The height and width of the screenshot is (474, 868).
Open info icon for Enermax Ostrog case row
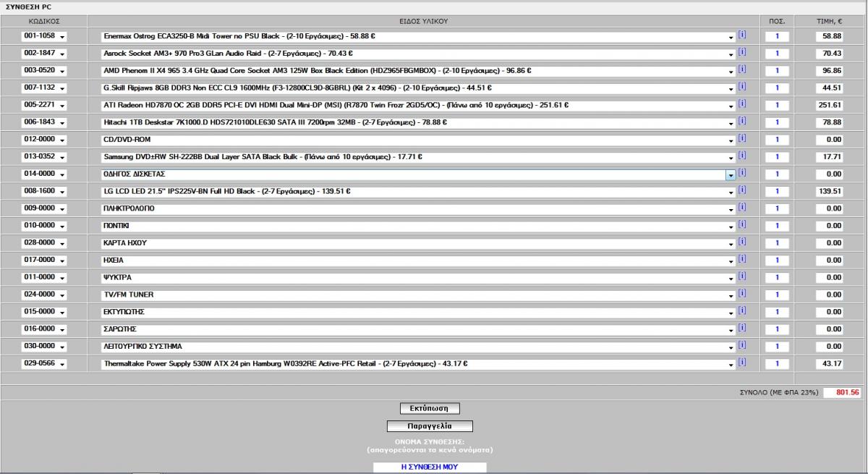[741, 35]
